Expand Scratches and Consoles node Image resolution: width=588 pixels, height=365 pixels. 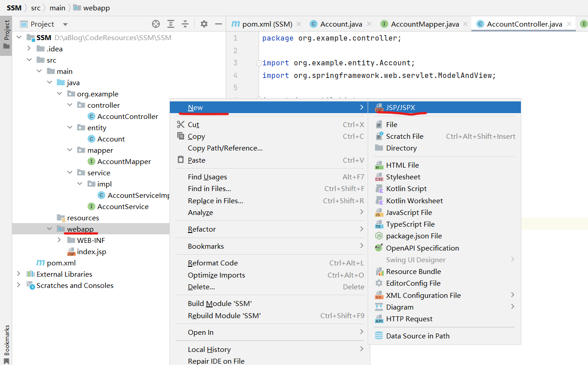click(x=18, y=285)
